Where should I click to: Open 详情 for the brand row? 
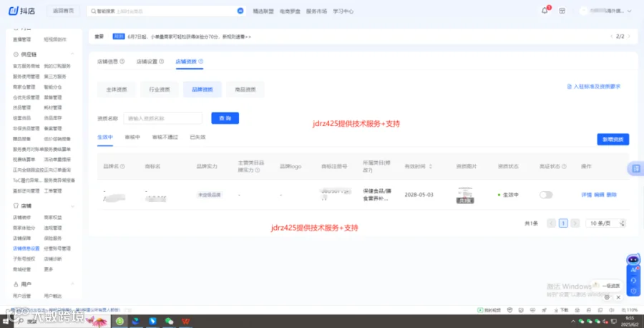pyautogui.click(x=587, y=195)
